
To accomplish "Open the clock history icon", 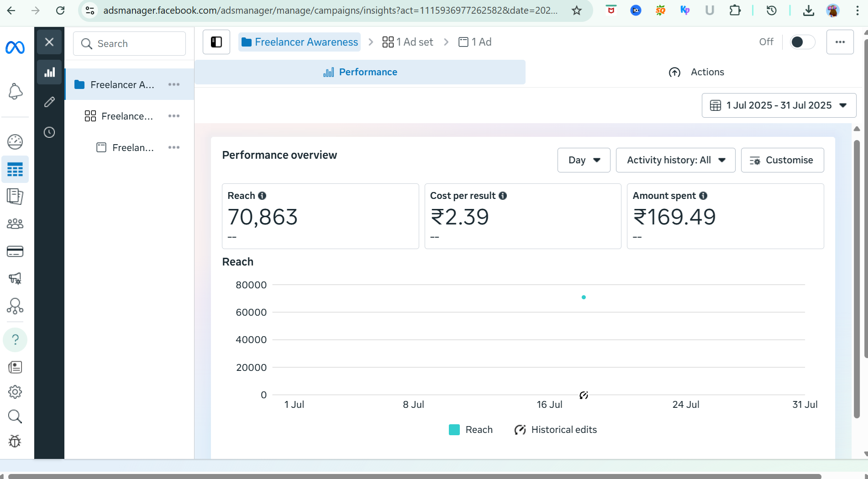I will (49, 132).
